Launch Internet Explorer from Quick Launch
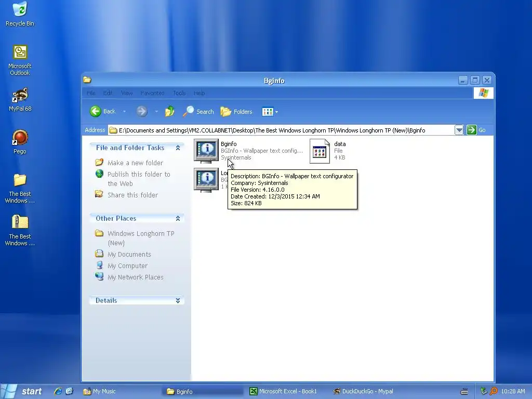 click(x=58, y=391)
